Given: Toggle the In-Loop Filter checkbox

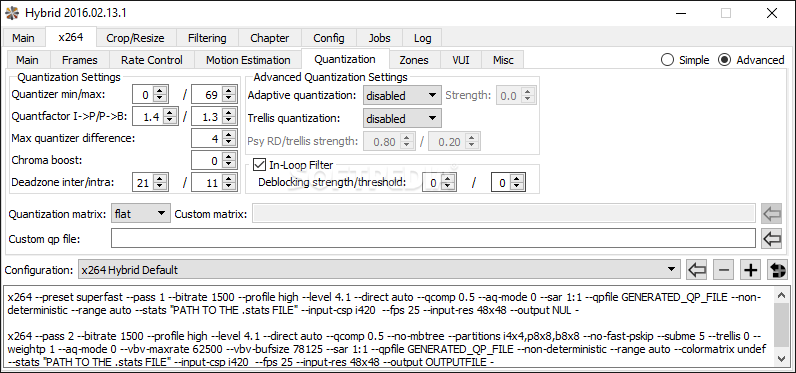Looking at the screenshot, I should click(x=259, y=164).
